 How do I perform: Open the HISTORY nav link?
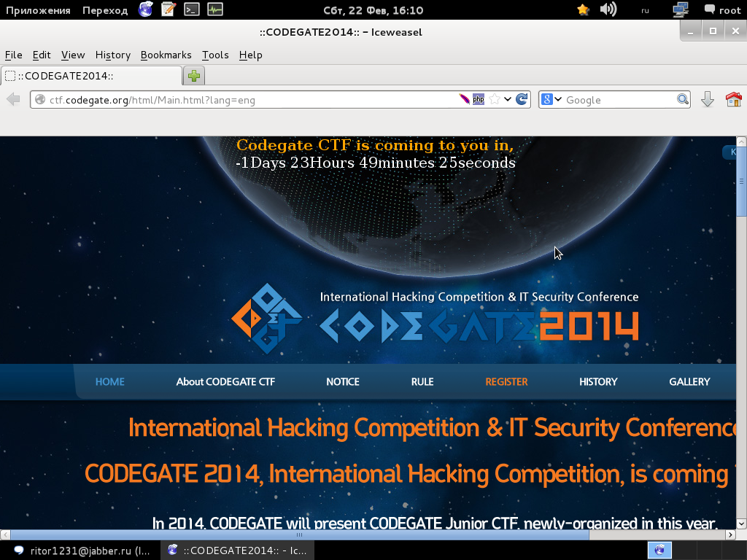pyautogui.click(x=598, y=382)
